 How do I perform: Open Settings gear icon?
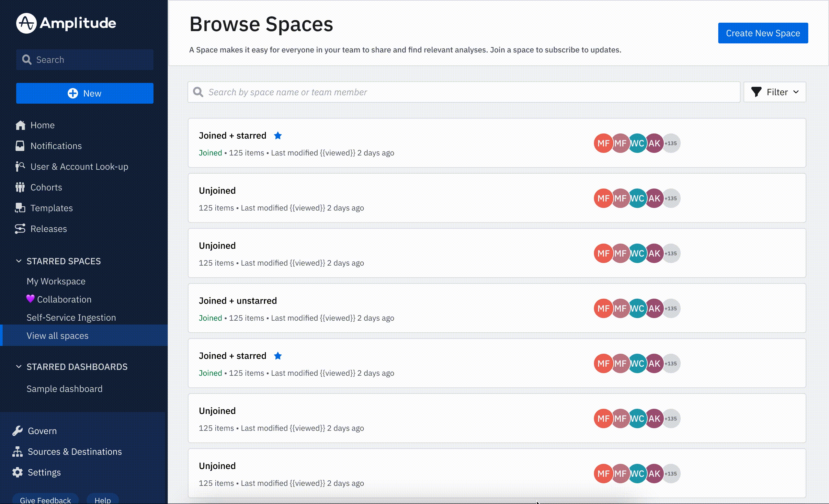(x=17, y=472)
